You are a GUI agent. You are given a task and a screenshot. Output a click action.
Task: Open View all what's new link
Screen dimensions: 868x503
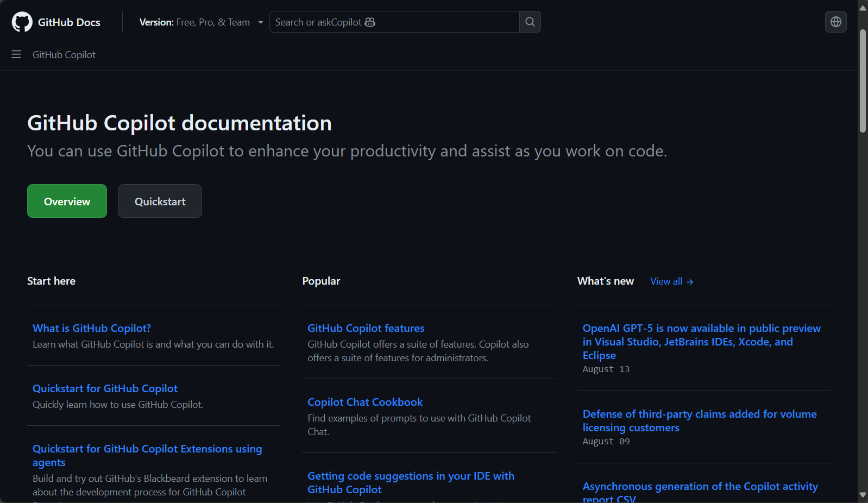672,281
